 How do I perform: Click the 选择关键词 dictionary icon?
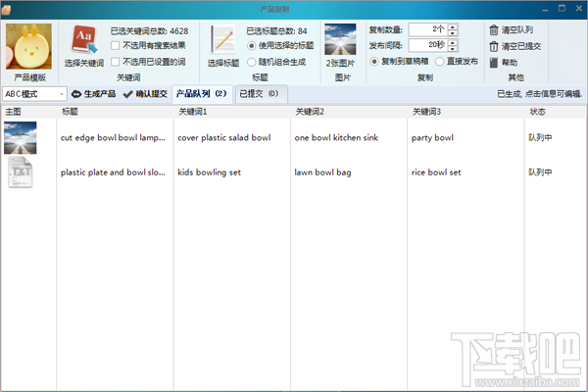coord(84,39)
